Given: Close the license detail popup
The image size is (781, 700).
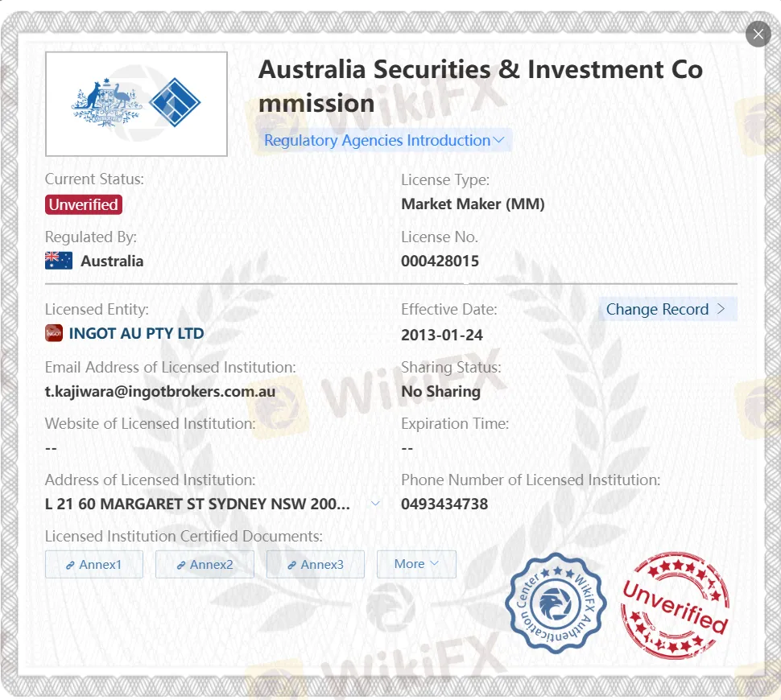Looking at the screenshot, I should pos(758,34).
